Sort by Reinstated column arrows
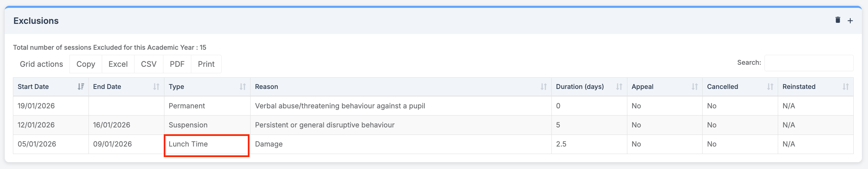 (846, 87)
